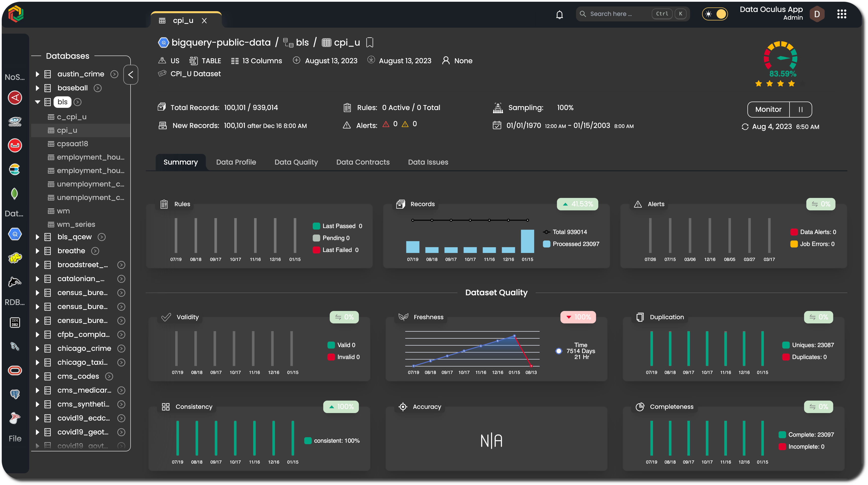Screen dimensions: 868x485
Task: Click the Search here field
Action: tap(633, 14)
